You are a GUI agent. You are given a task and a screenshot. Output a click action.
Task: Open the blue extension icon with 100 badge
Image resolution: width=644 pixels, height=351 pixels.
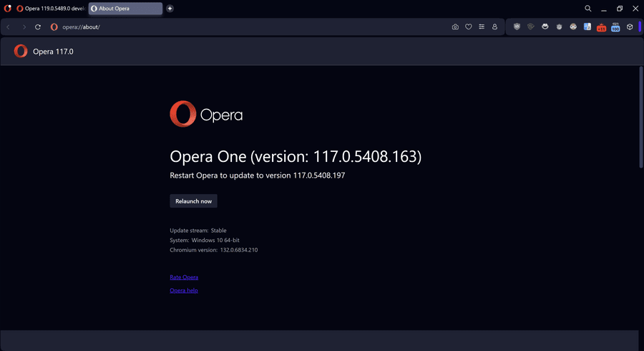coord(615,27)
